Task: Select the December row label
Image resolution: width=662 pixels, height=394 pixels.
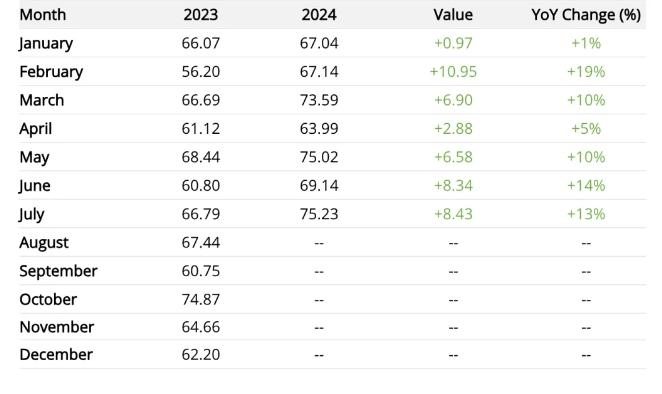Action: coord(56,355)
